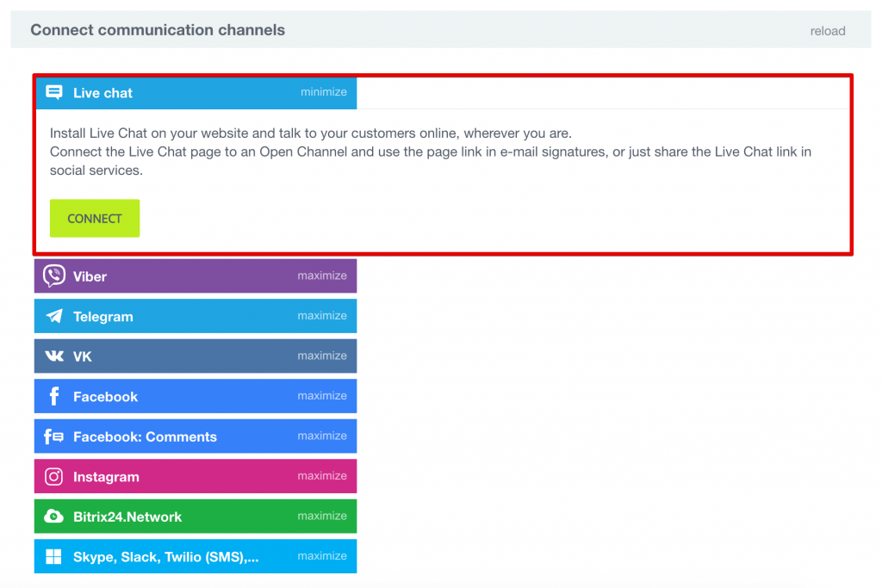The width and height of the screenshot is (882, 588).
Task: Select the Bitrix24.Network title
Action: (x=127, y=517)
